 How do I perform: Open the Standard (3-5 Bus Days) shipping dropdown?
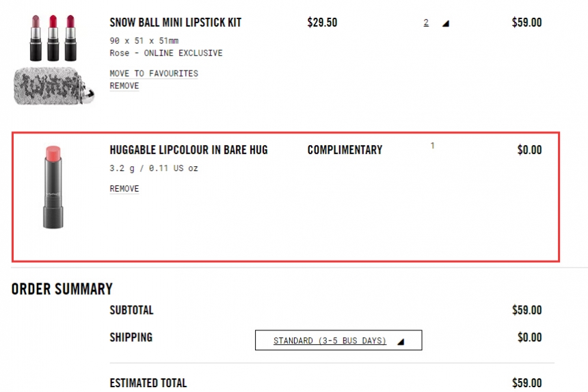pos(330,341)
